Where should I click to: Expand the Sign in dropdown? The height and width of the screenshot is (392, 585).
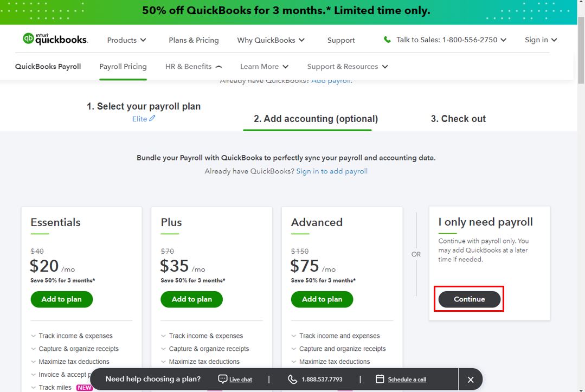point(541,40)
